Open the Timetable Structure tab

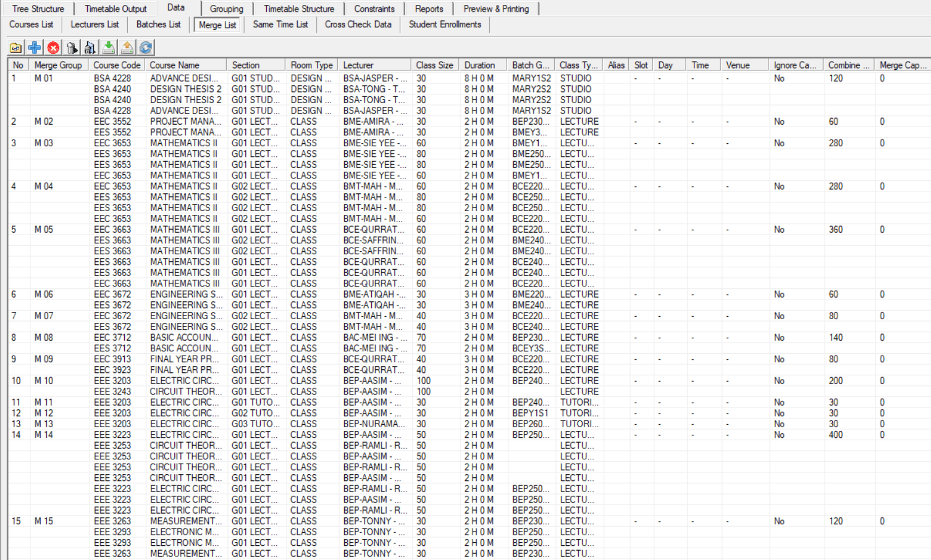[x=298, y=9]
